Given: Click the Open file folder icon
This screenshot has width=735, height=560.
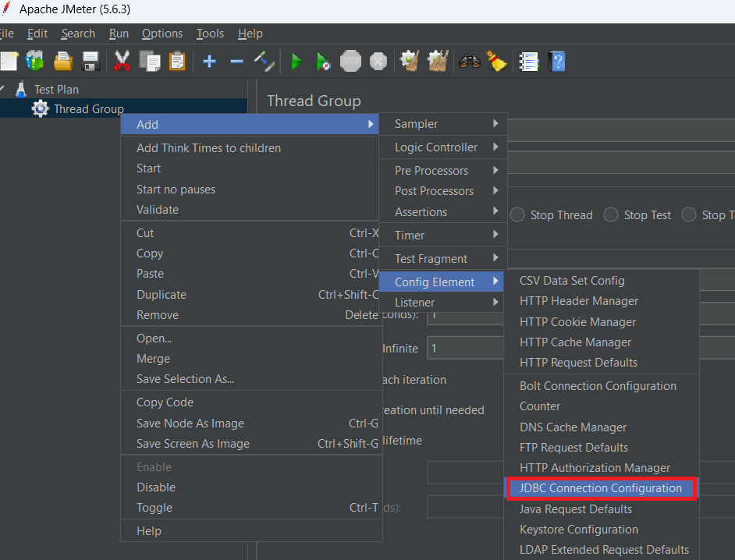Looking at the screenshot, I should (63, 62).
